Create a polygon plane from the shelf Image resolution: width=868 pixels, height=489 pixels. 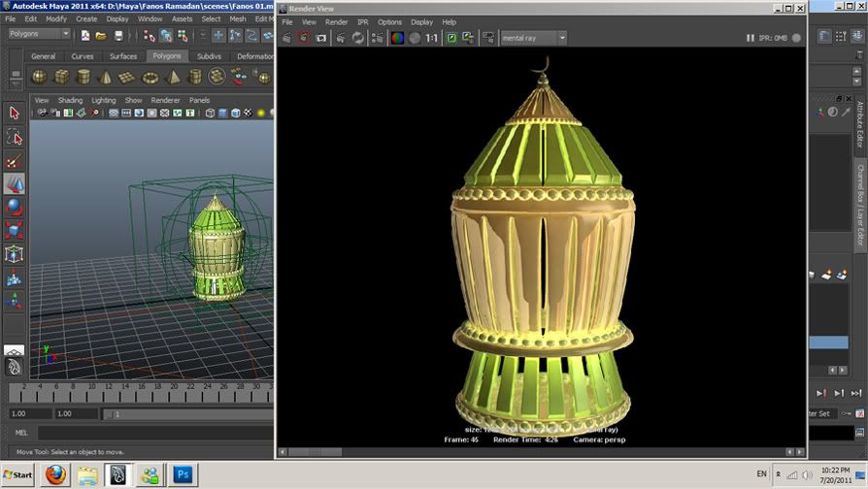[127, 77]
